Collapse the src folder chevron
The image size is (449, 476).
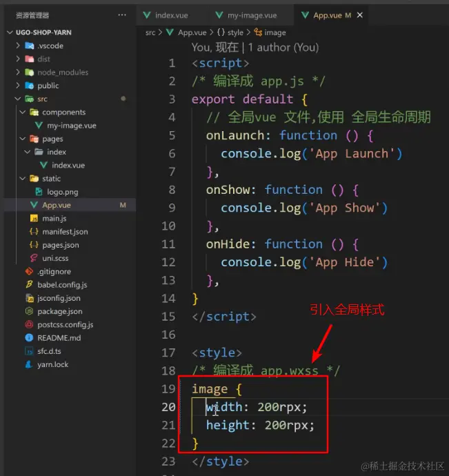point(18,99)
